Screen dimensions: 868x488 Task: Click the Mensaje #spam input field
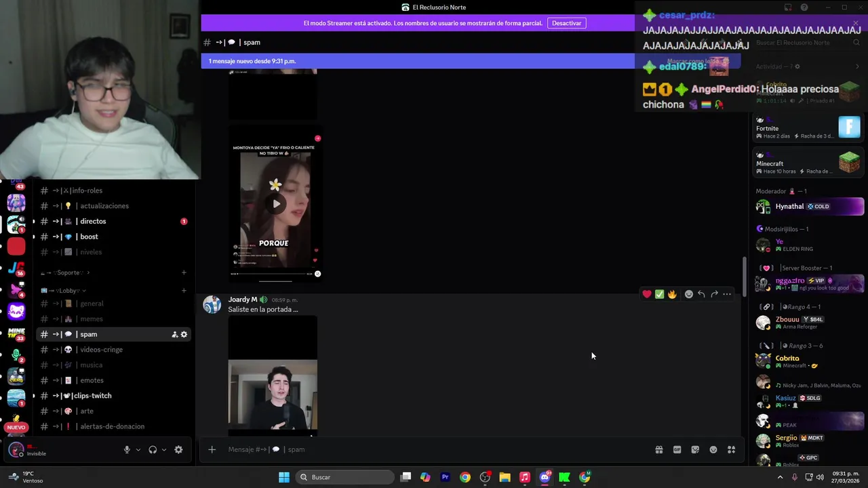(434, 449)
